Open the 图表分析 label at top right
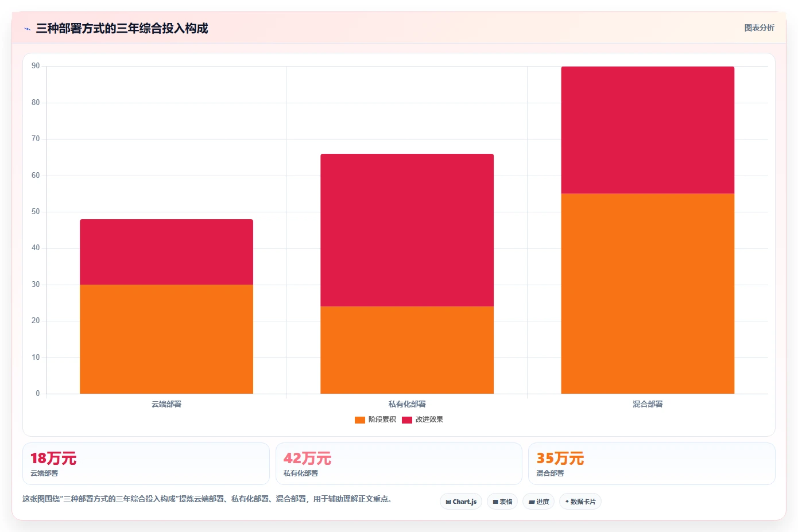 coord(759,28)
